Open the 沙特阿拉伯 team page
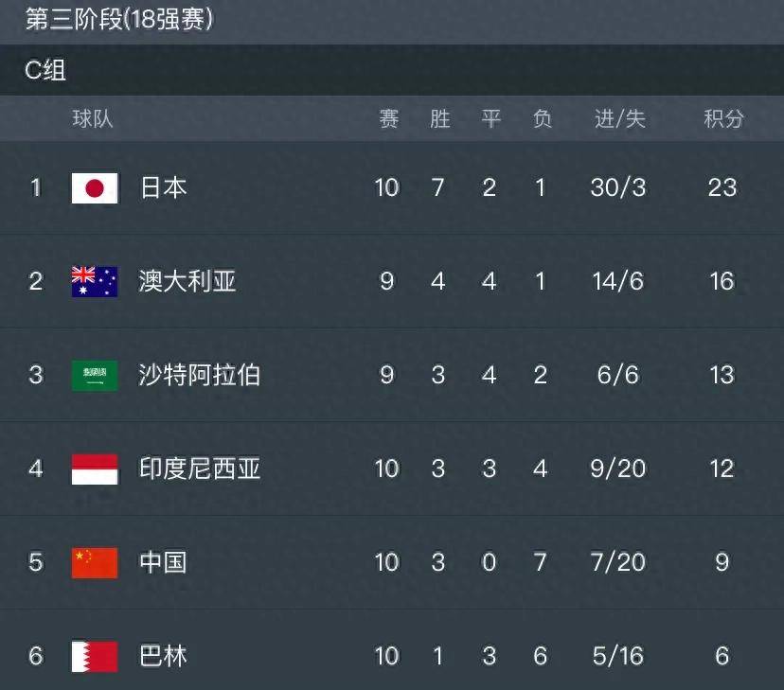784x690 pixels. coord(199,375)
